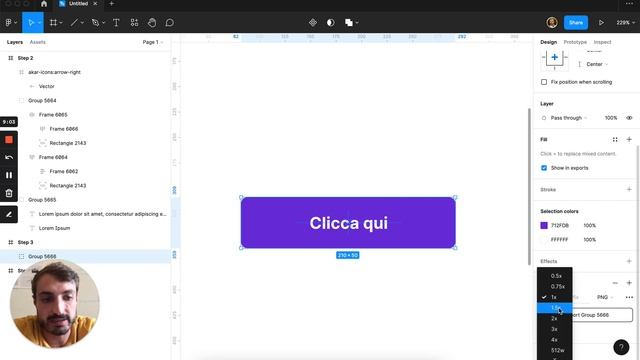
Task: Click the Use as mask icon
Action: [x=331, y=23]
